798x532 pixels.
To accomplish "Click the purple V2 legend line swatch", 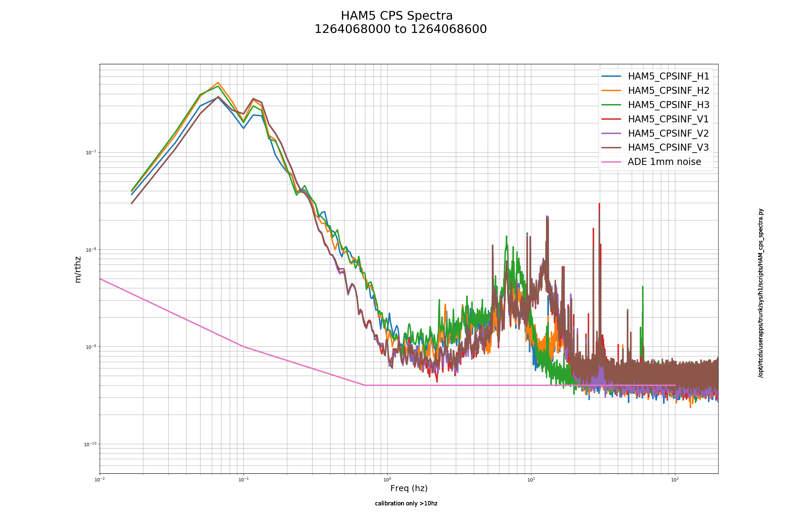I will coord(611,133).
